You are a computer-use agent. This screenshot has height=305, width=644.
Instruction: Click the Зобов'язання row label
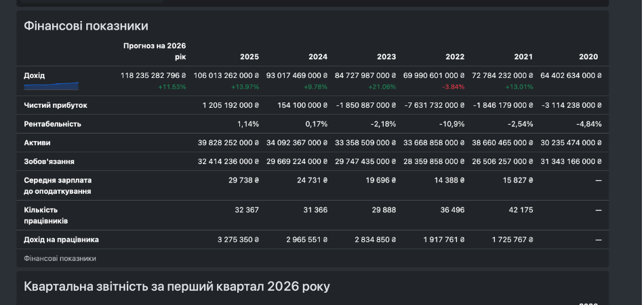[x=49, y=162]
